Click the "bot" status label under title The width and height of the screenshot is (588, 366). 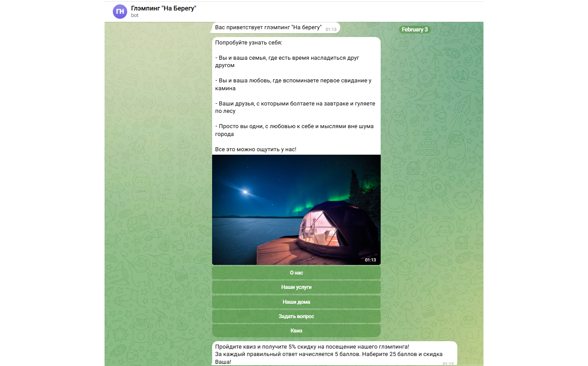tap(135, 16)
